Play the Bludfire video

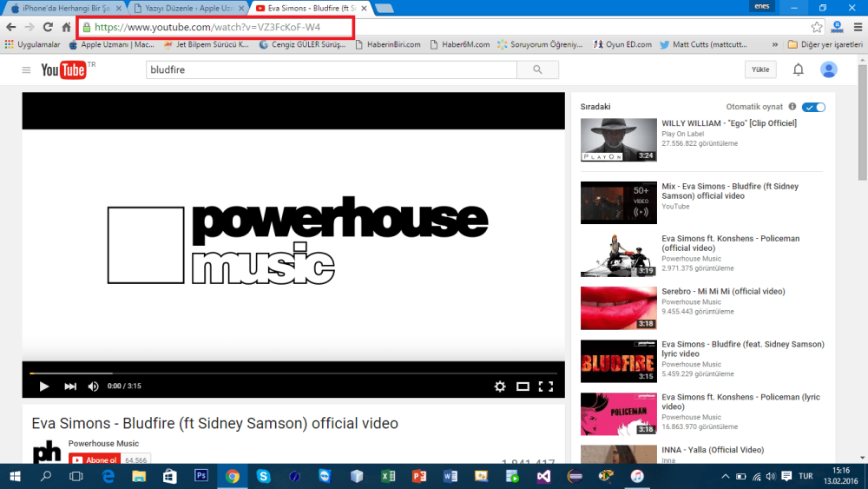43,386
